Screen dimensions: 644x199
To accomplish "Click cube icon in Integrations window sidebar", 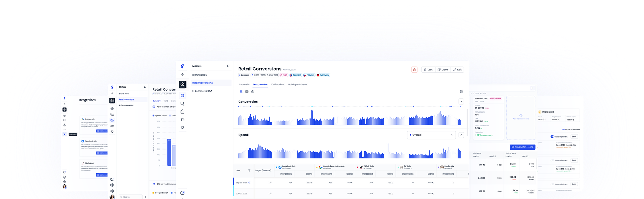I will 64,109.
